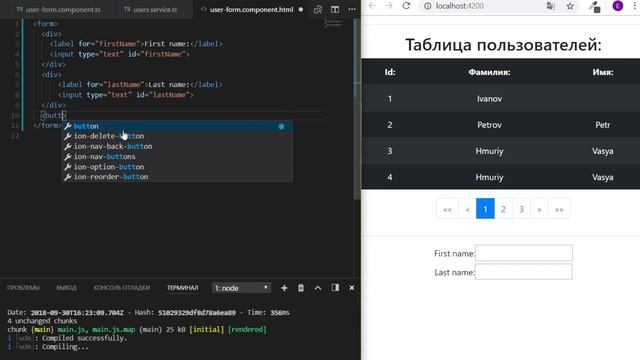Pick 'ion-nav-back-button' suggestion
Viewport: 640px width, 360px height.
point(177,147)
